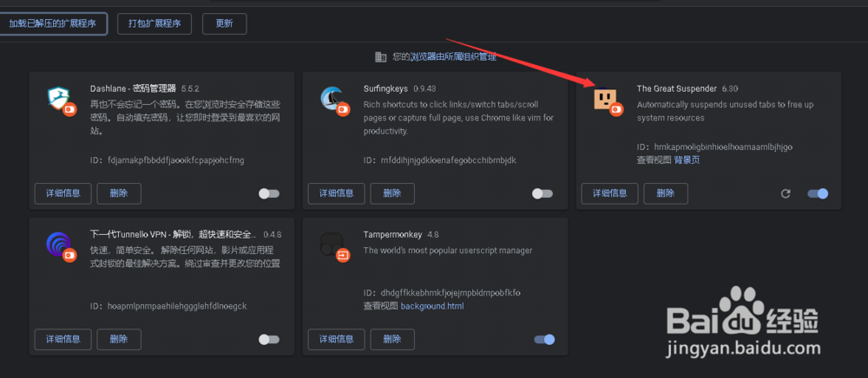This screenshot has width=868, height=378.
Task: Open 详细信息 for Surfingkeys
Action: click(337, 193)
